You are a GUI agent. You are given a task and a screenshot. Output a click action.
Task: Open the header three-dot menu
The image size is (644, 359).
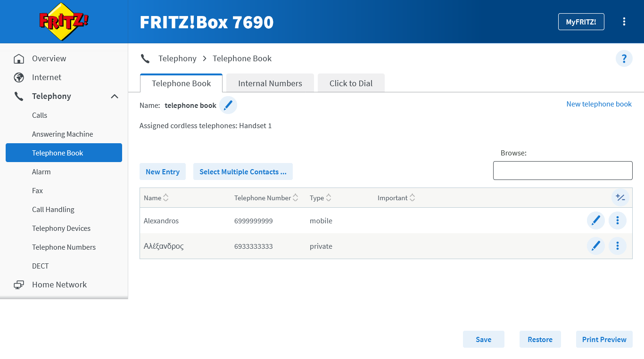pos(624,22)
